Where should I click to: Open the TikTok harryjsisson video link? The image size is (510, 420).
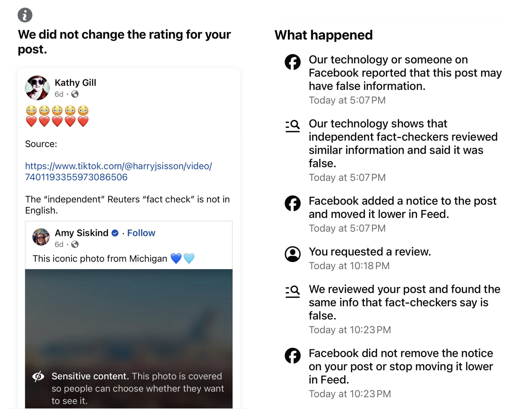[x=118, y=171]
